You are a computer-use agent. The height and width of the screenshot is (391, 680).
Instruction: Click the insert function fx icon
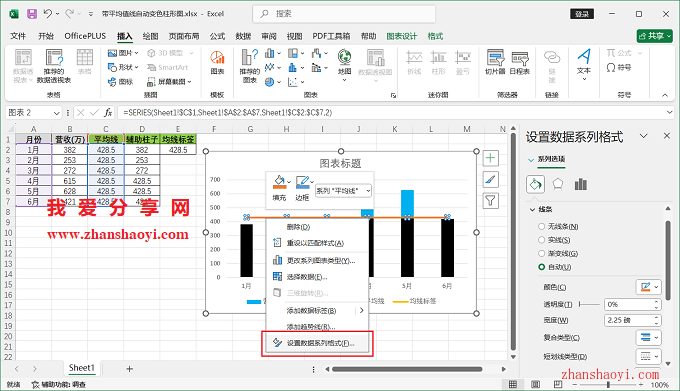[108, 113]
